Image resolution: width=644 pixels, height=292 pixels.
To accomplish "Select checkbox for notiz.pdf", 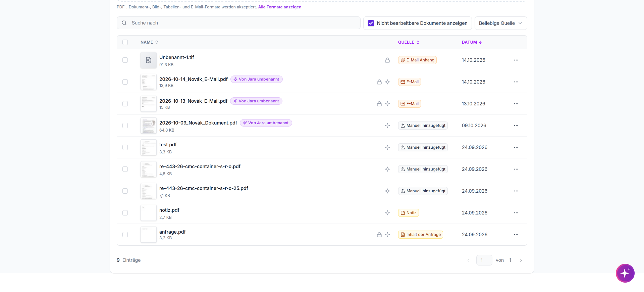I will click(x=125, y=213).
